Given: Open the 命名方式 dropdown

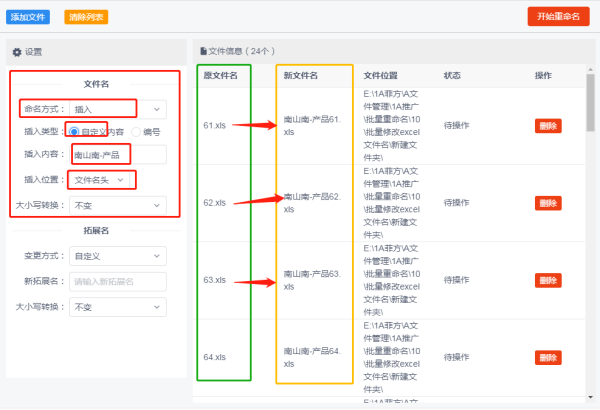Looking at the screenshot, I should pyautogui.click(x=117, y=108).
